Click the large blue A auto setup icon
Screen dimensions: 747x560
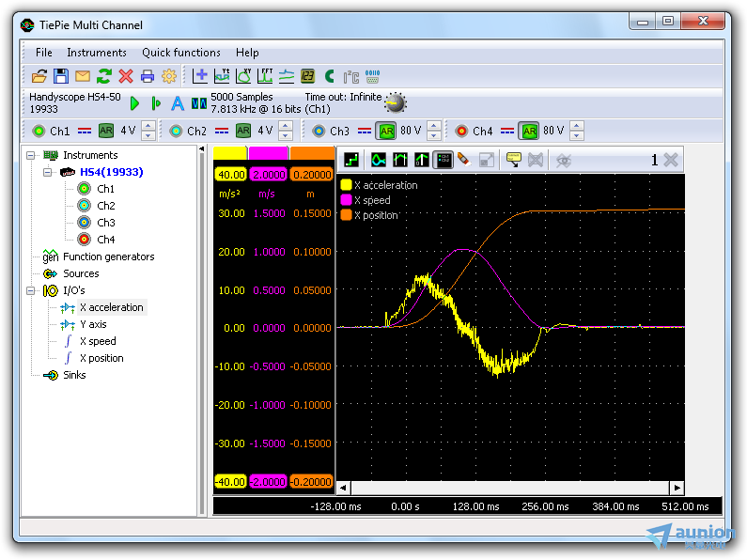177,102
